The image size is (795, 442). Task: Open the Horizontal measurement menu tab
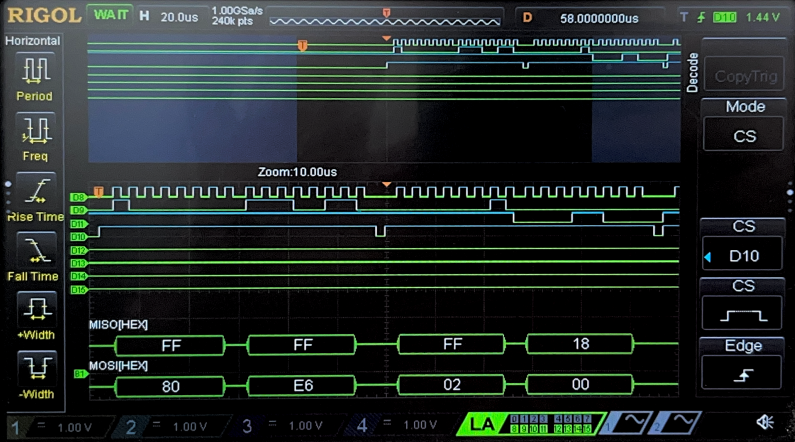pos(33,41)
